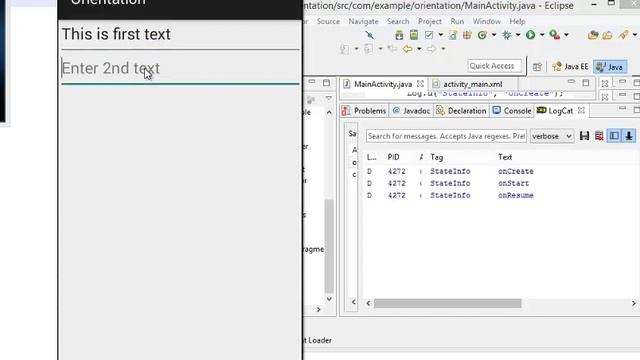
Task: Click the Open Type folder icon in toolbar
Action: click(x=593, y=35)
